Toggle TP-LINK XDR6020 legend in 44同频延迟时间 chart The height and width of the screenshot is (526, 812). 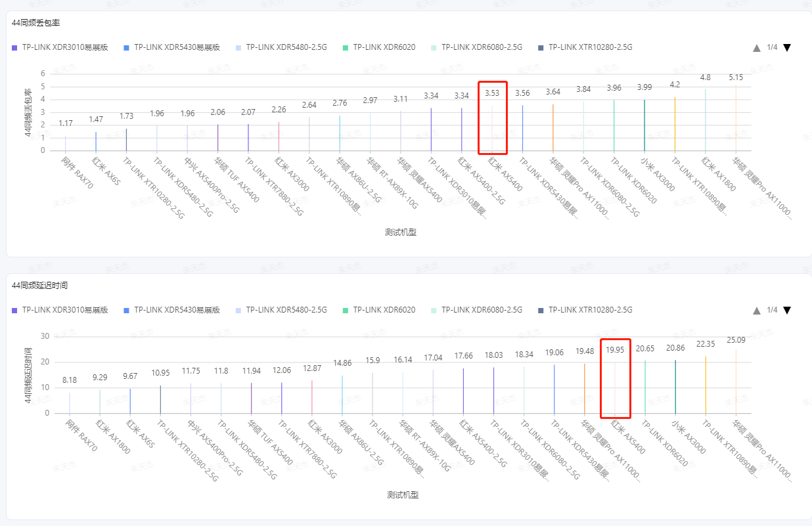pos(379,310)
